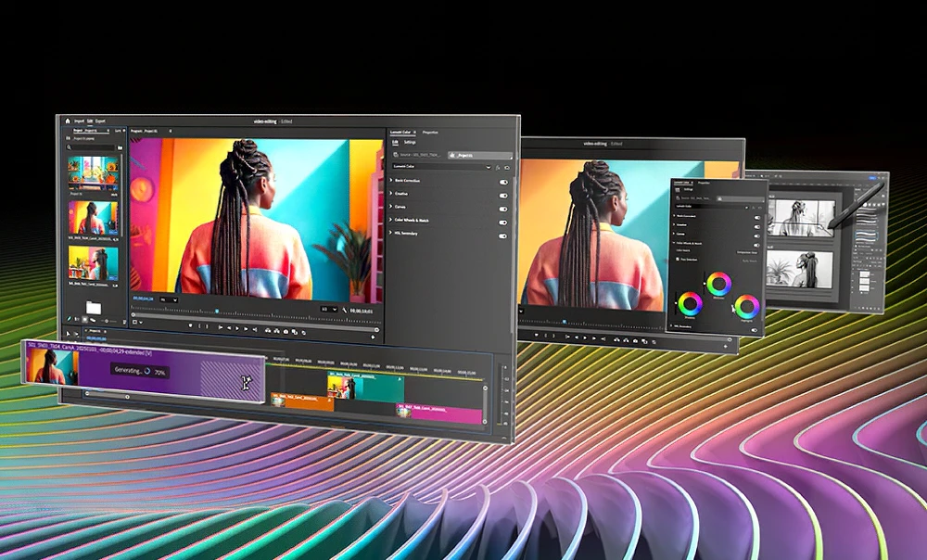Select the teal clip in the timeline
Image resolution: width=927 pixels, height=560 pixels.
point(366,388)
